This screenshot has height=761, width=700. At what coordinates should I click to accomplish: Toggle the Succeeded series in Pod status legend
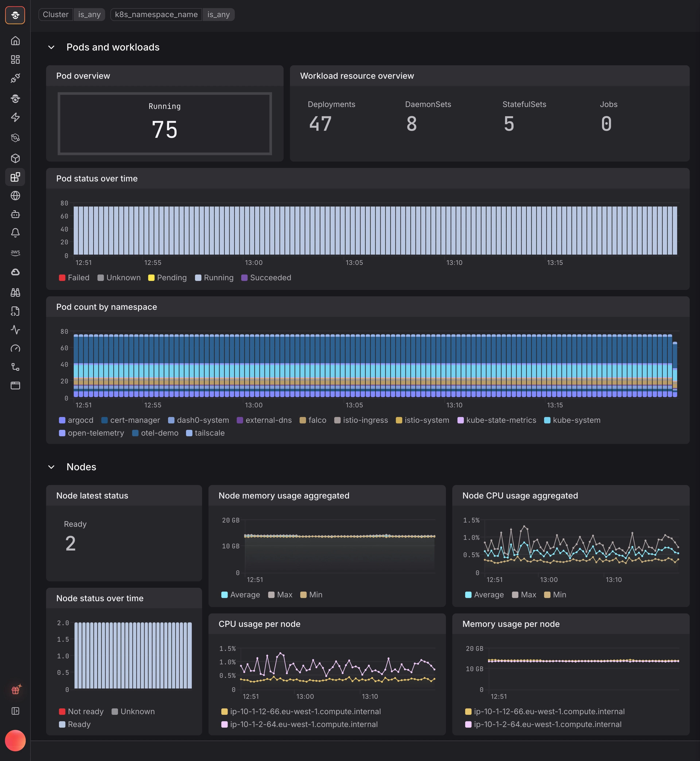266,278
